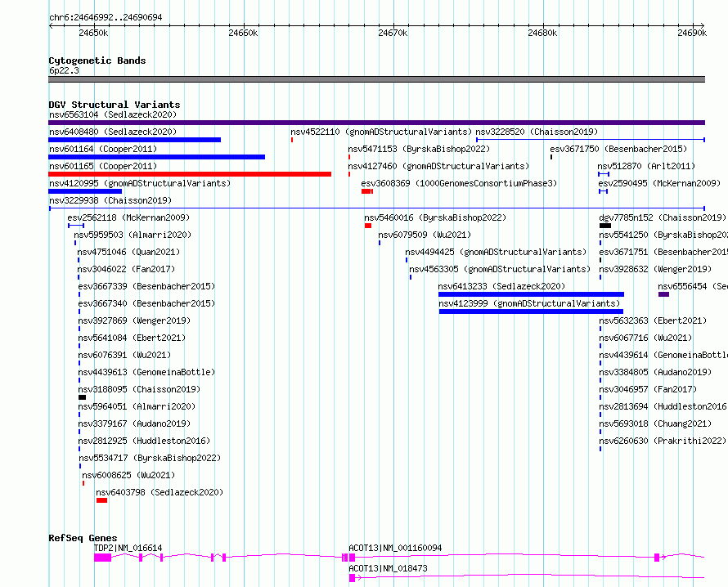Open nsv5693018 (Chuang2021) label
Viewport: 728px width, 587px height.
click(x=655, y=423)
